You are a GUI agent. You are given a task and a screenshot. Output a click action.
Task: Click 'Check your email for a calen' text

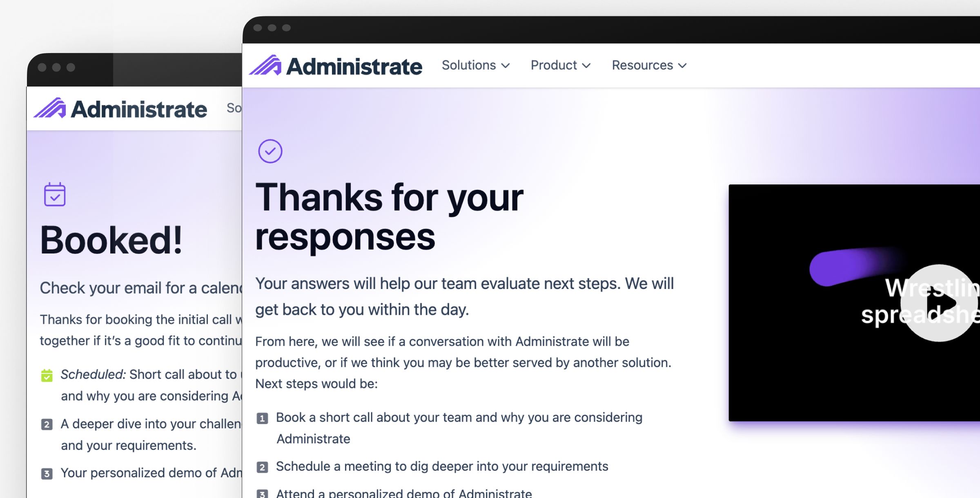tap(141, 288)
